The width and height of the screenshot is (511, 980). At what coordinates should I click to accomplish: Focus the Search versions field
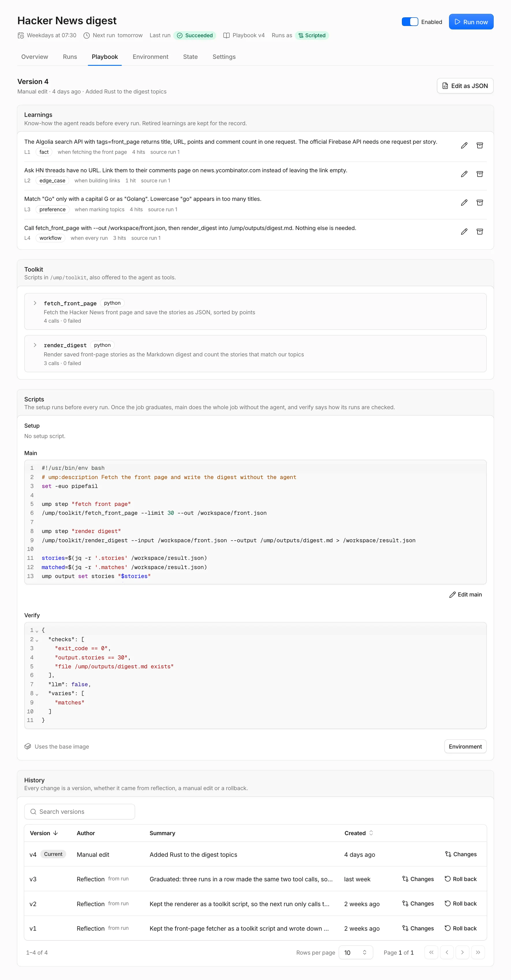pyautogui.click(x=79, y=811)
